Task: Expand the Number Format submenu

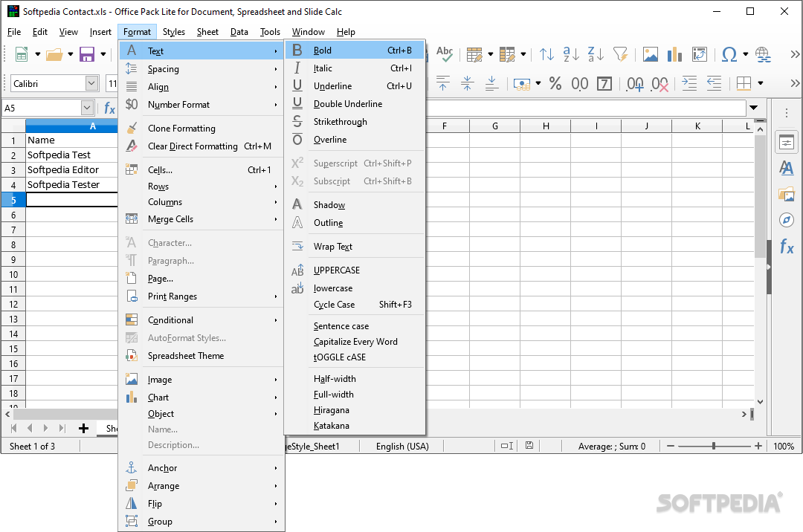Action: 201,104
